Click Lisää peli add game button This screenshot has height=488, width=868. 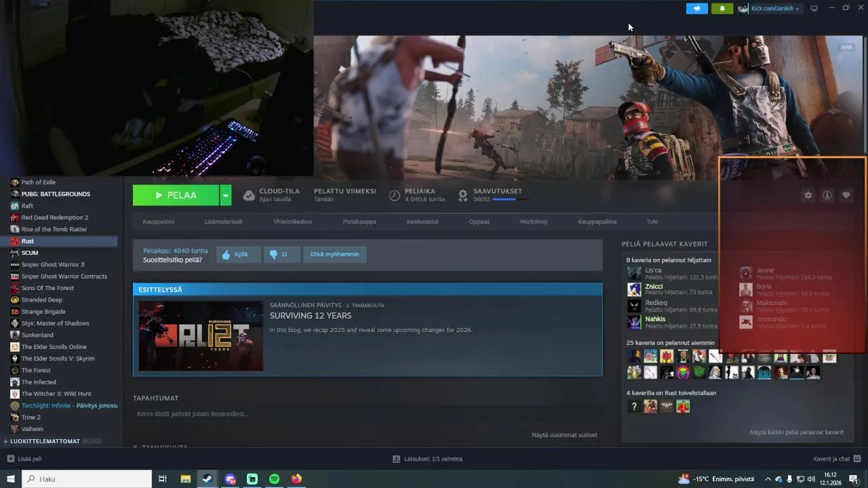coord(24,459)
